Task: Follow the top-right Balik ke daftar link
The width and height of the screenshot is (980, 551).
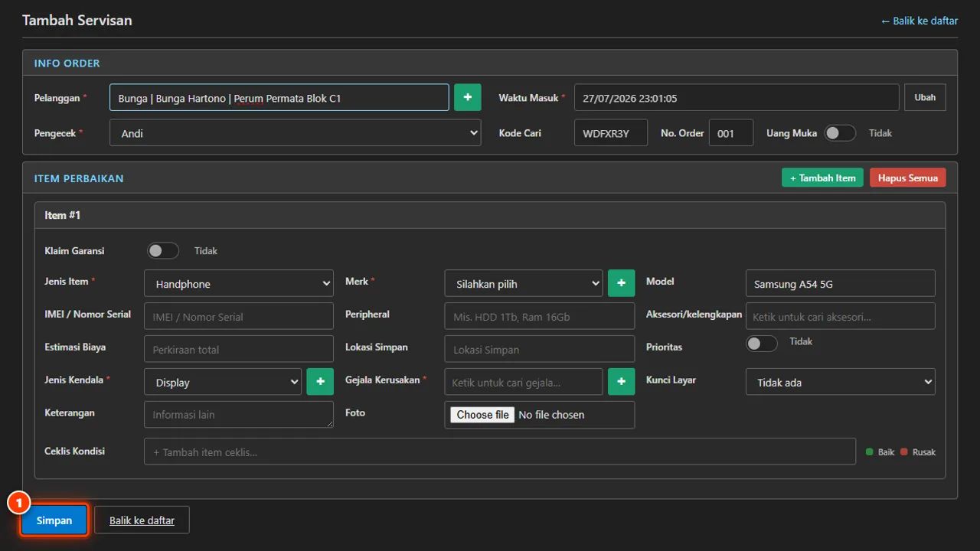Action: 920,21
